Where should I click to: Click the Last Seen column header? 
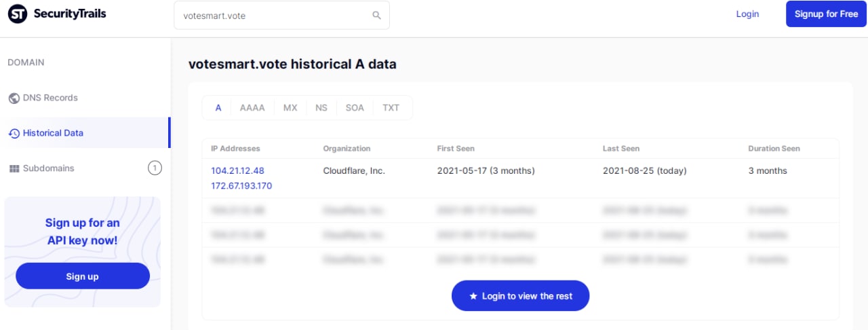621,149
